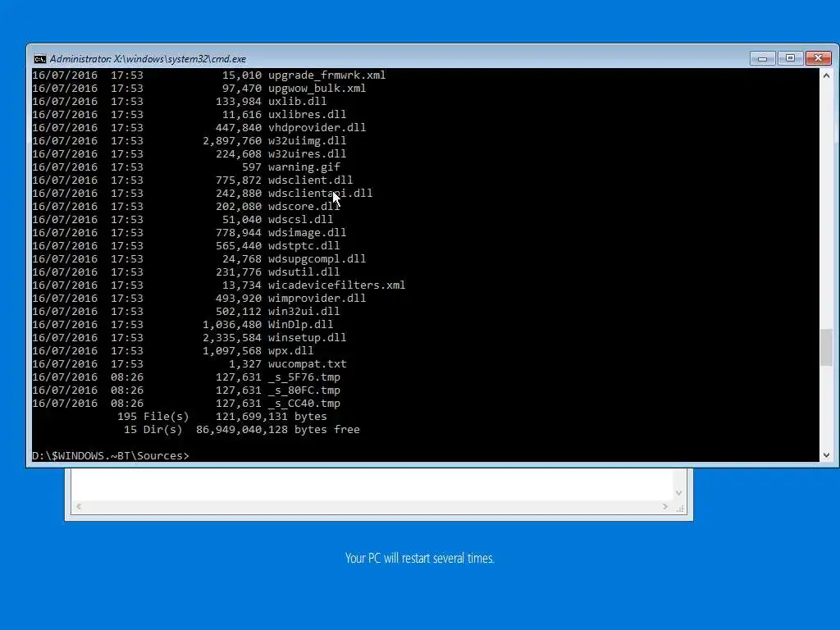This screenshot has height=630, width=840.
Task: Close the Administrator cmd.exe window
Action: [818, 58]
